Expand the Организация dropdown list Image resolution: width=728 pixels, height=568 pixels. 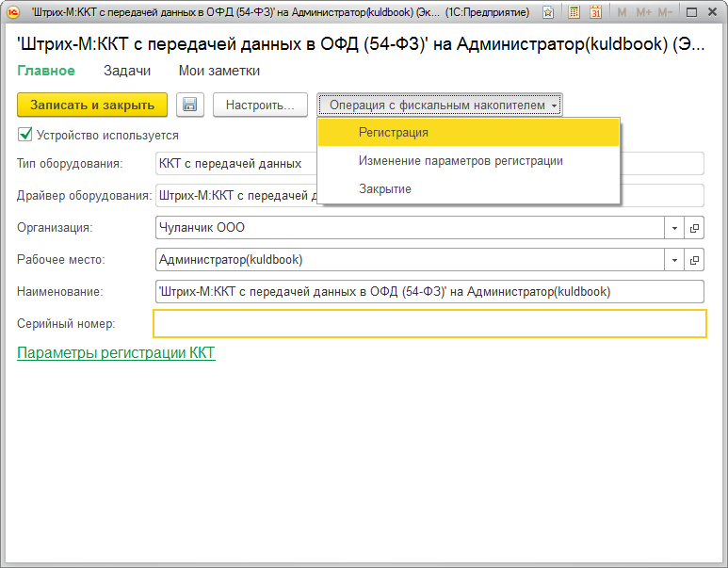(675, 228)
